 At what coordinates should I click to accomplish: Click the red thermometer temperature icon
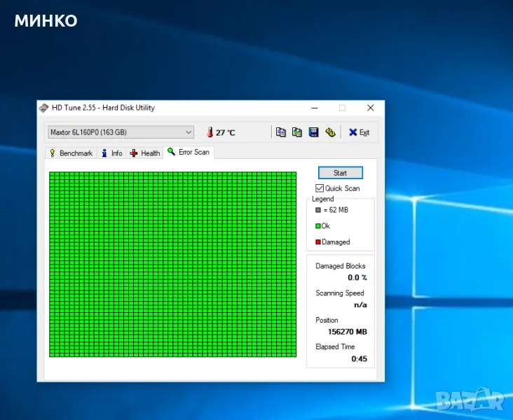coord(209,132)
